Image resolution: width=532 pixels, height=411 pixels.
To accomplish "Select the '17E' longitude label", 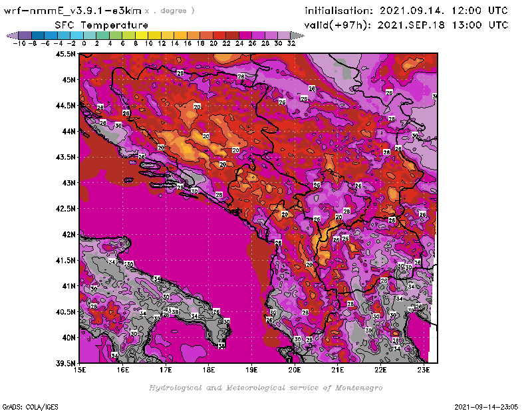I will 166,370.
